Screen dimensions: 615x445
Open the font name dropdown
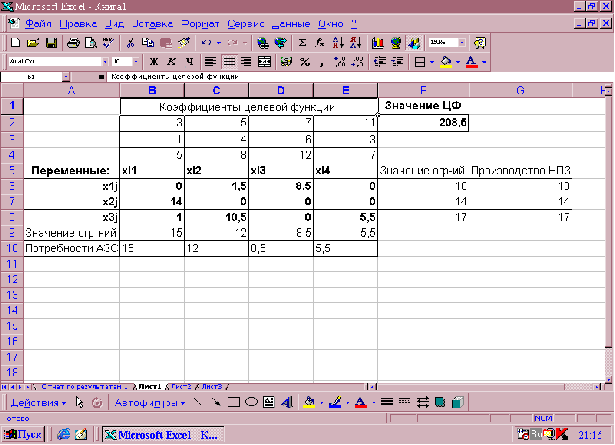pyautogui.click(x=105, y=62)
